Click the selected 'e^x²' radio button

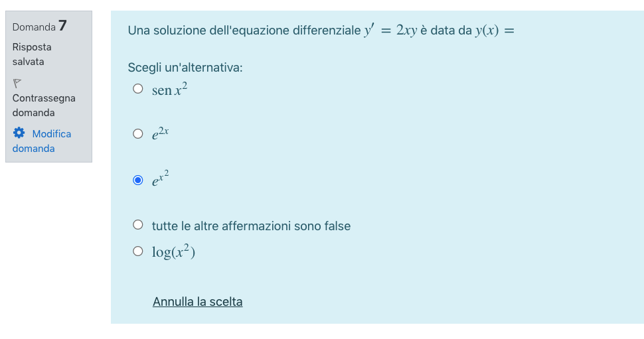pos(138,180)
